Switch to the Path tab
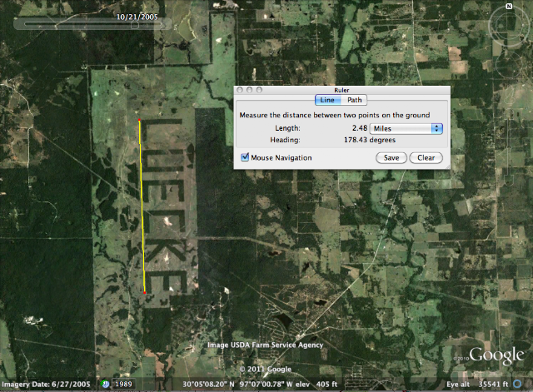Image resolution: width=533 pixels, height=392 pixels. coord(354,100)
